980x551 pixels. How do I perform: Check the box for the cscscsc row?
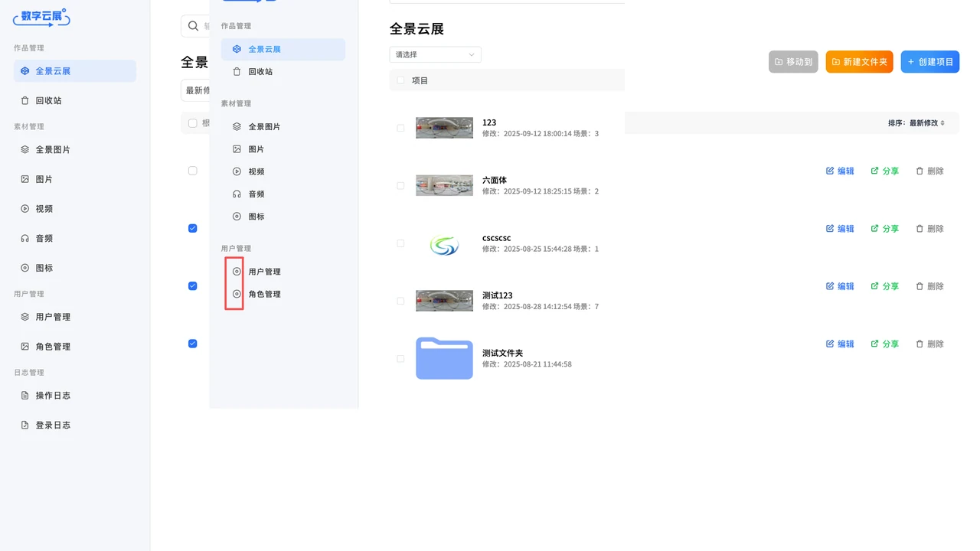tap(400, 243)
